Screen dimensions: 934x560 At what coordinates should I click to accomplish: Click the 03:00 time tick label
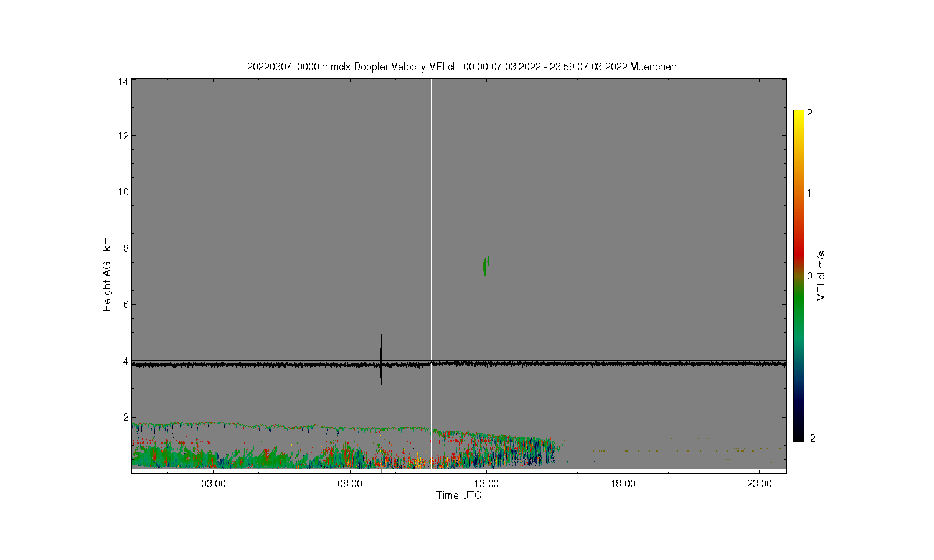214,484
